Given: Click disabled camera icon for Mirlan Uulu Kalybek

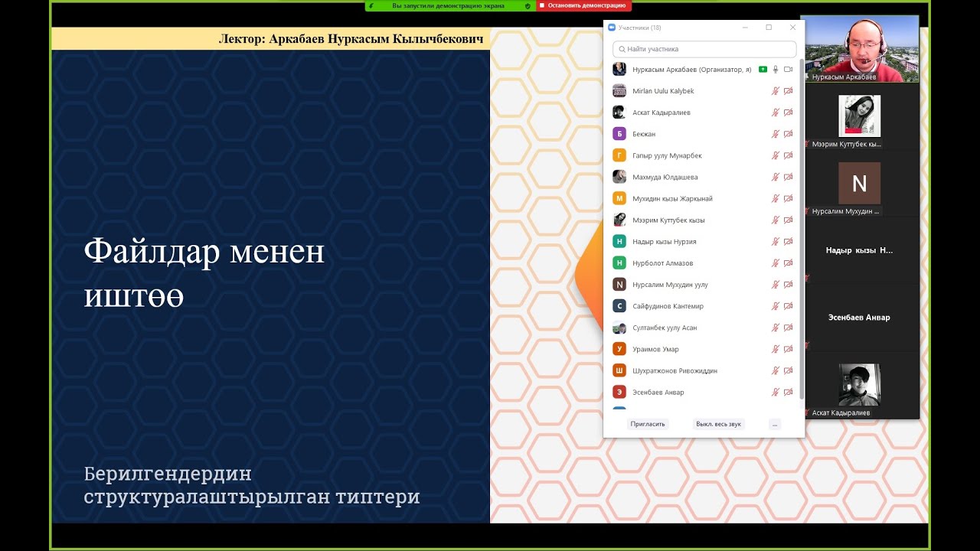Looking at the screenshot, I should click(x=788, y=91).
